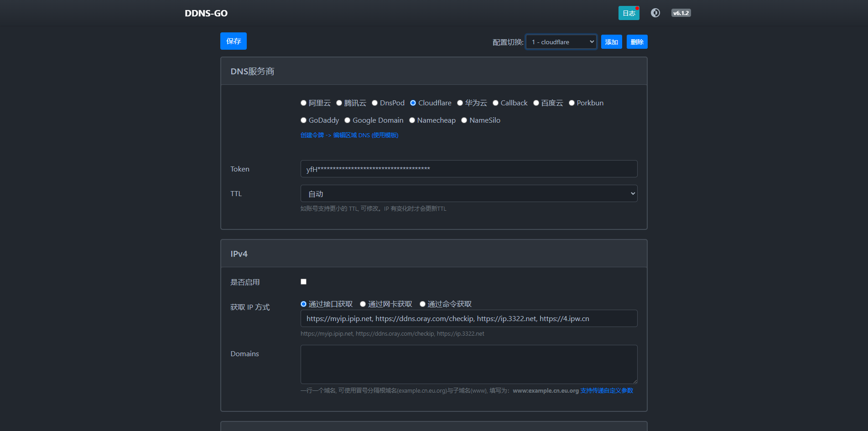
Task: Open the 日志 logs button
Action: pyautogui.click(x=629, y=13)
